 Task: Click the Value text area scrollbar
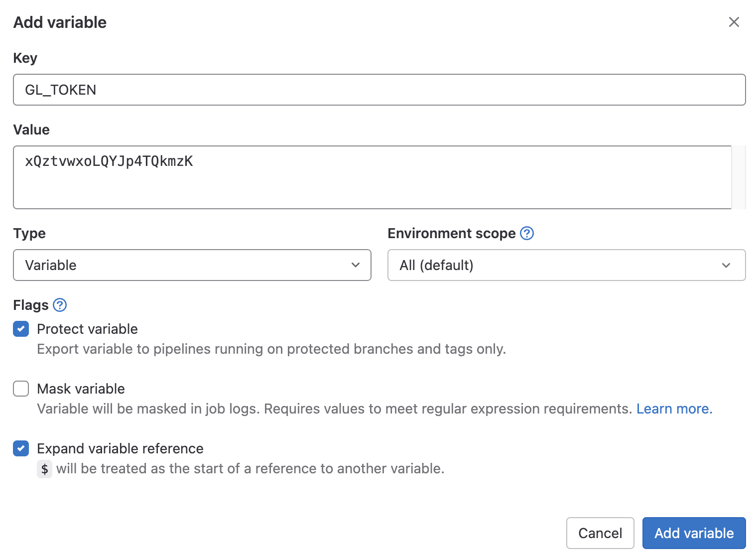tap(738, 177)
